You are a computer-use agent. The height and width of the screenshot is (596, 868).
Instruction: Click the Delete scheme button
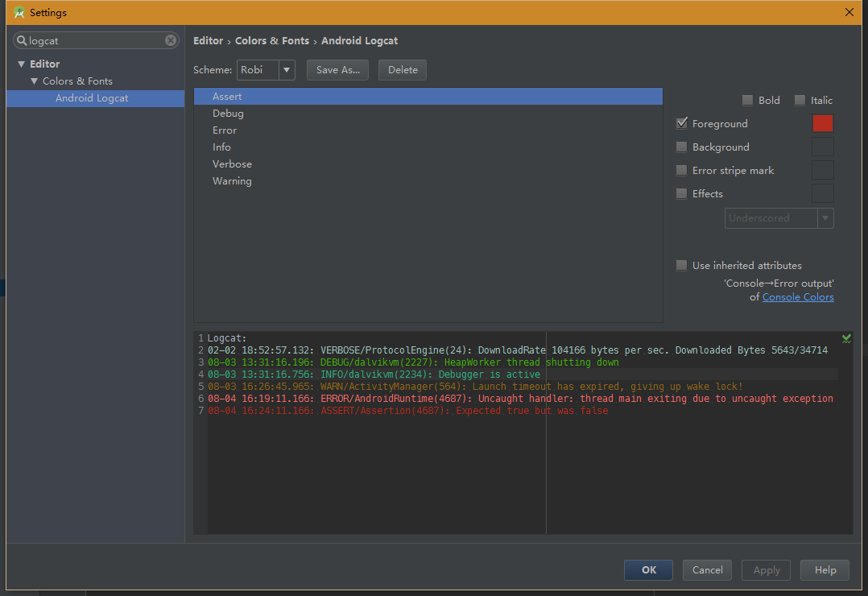pos(403,70)
